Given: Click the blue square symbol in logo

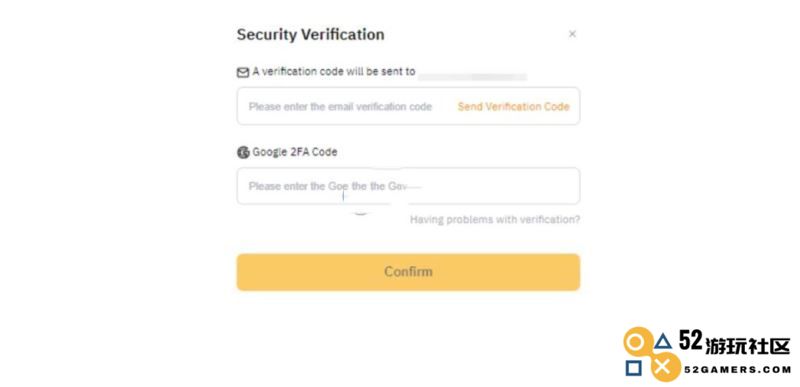Looking at the screenshot, I should point(634,368).
